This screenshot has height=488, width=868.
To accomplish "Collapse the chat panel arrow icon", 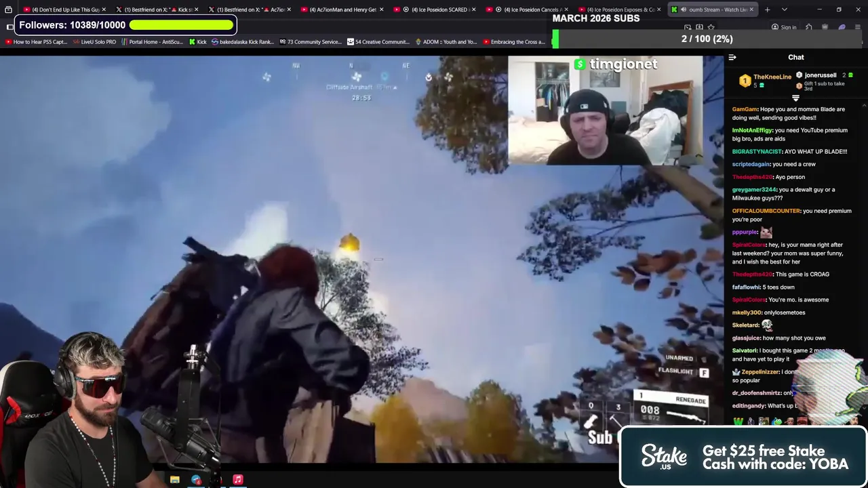I will (732, 58).
